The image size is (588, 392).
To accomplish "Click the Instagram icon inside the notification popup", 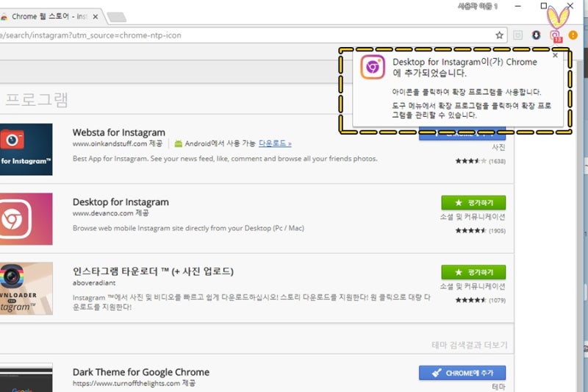I will (373, 67).
